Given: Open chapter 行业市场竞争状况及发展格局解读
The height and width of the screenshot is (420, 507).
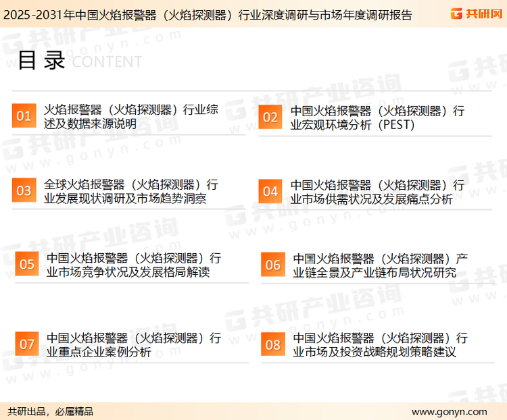Looking at the screenshot, I should click(134, 265).
